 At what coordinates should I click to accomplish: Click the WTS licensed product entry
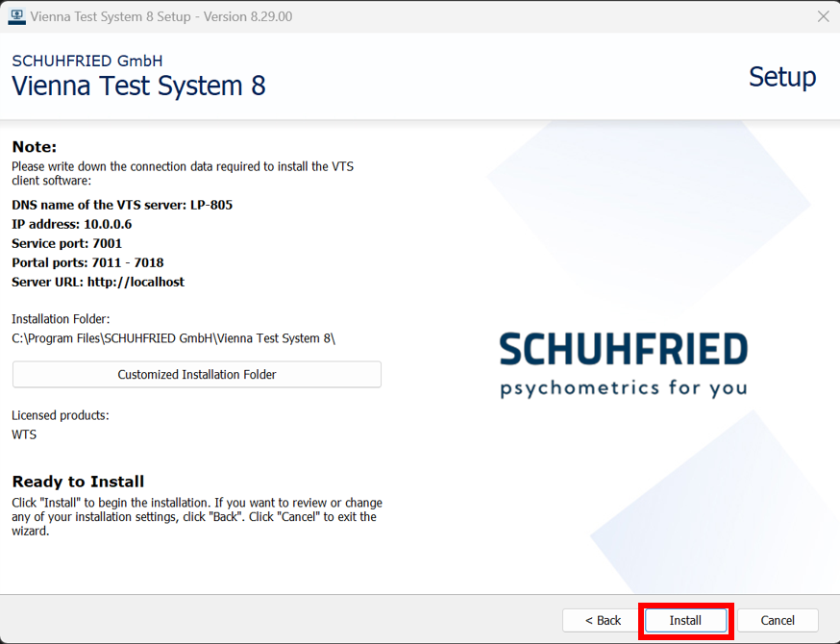coord(24,434)
